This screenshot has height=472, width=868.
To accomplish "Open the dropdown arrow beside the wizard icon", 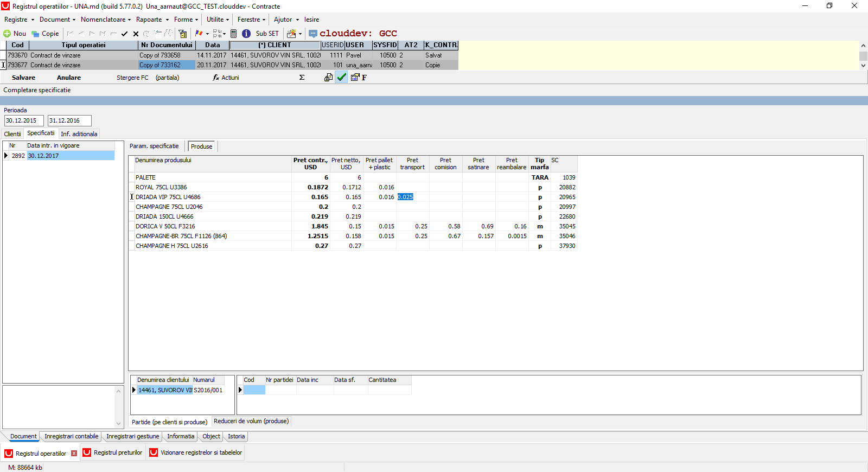I will (300, 34).
